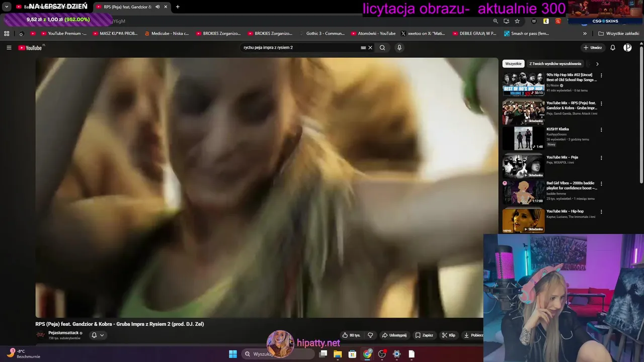Open options for 90's Hip Hop Mix video
Image resolution: width=644 pixels, height=362 pixels.
point(601,75)
